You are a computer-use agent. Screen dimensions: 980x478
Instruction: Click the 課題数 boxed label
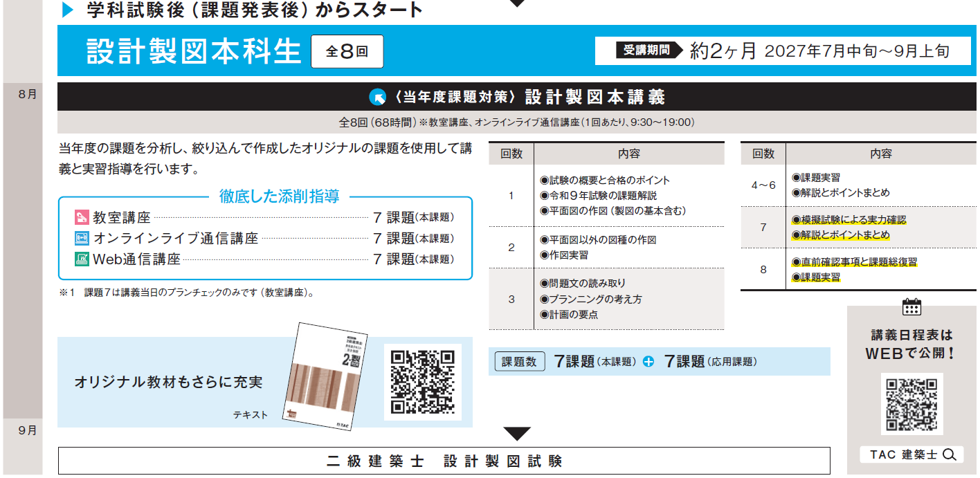click(520, 361)
